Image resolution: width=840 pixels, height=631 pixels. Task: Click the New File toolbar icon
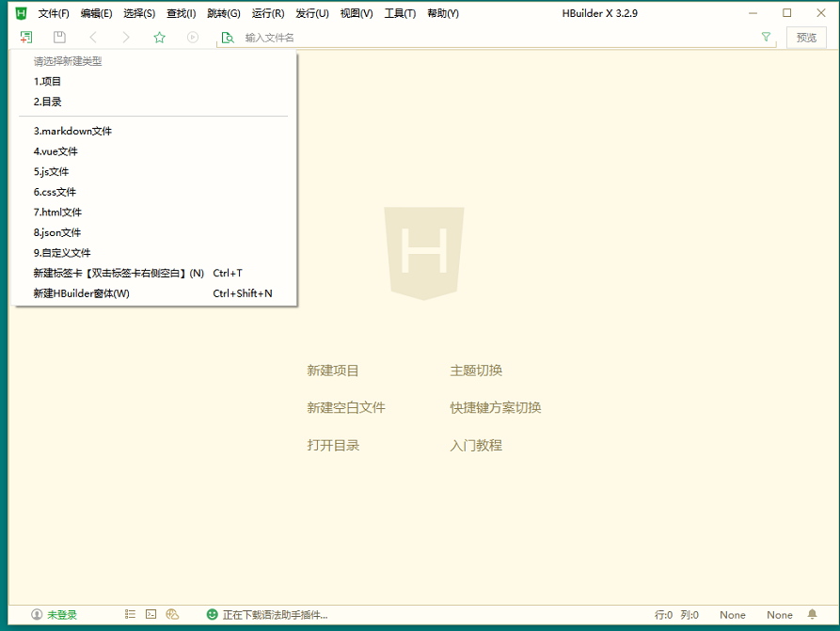pyautogui.click(x=25, y=37)
